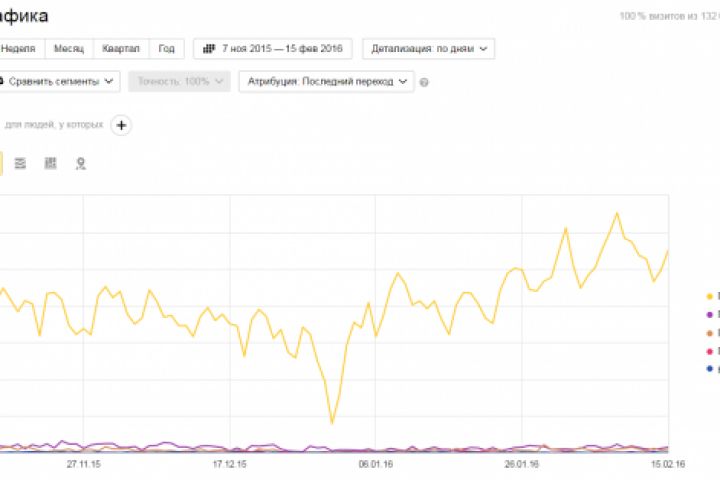
Task: Toggle the yellow series in the legend
Action: 710,296
